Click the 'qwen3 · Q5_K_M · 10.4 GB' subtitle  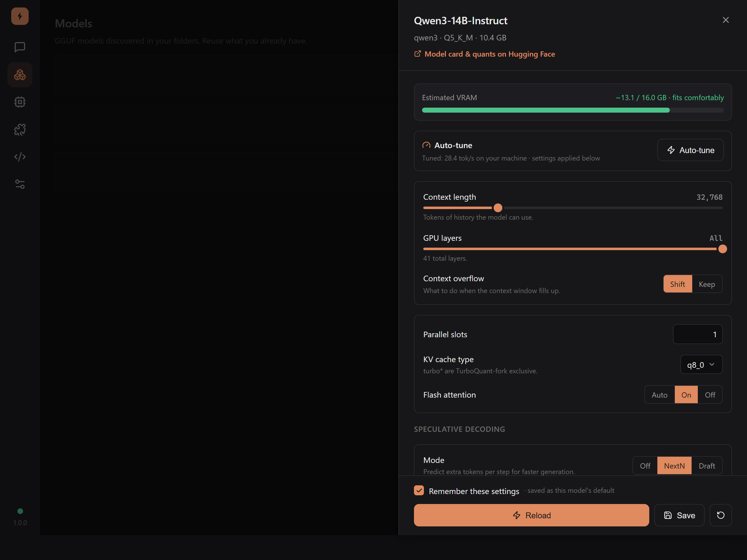[460, 38]
